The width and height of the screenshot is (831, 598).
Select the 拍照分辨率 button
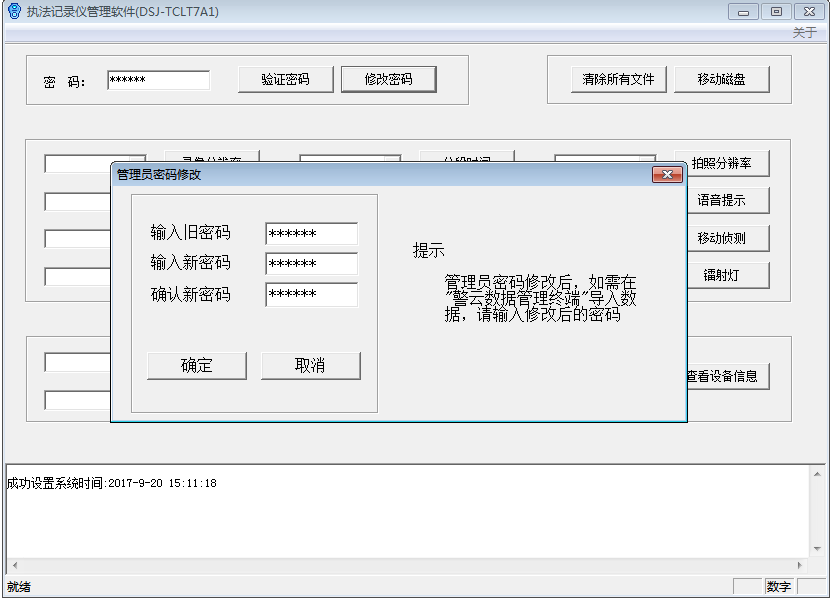click(x=721, y=163)
